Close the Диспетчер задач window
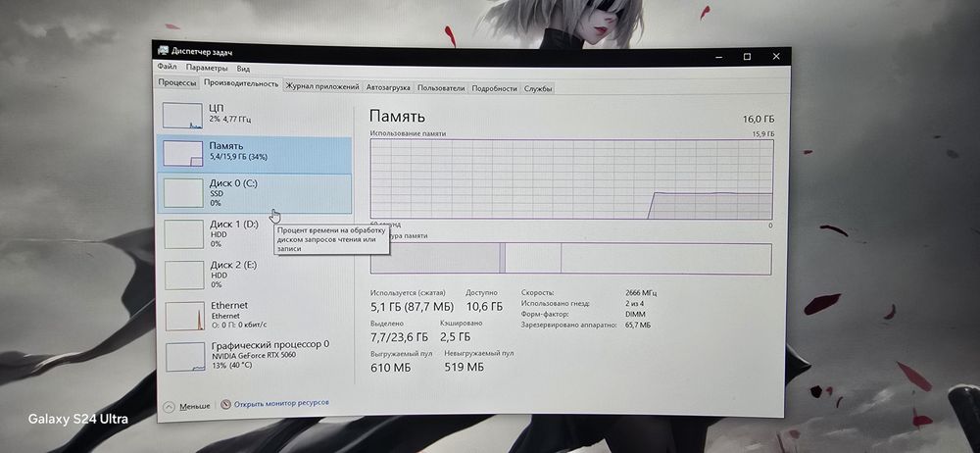Viewport: 980px width, 453px height. tap(776, 56)
